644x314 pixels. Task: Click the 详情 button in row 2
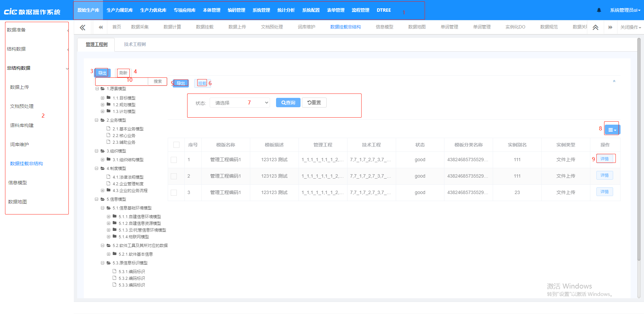(604, 176)
